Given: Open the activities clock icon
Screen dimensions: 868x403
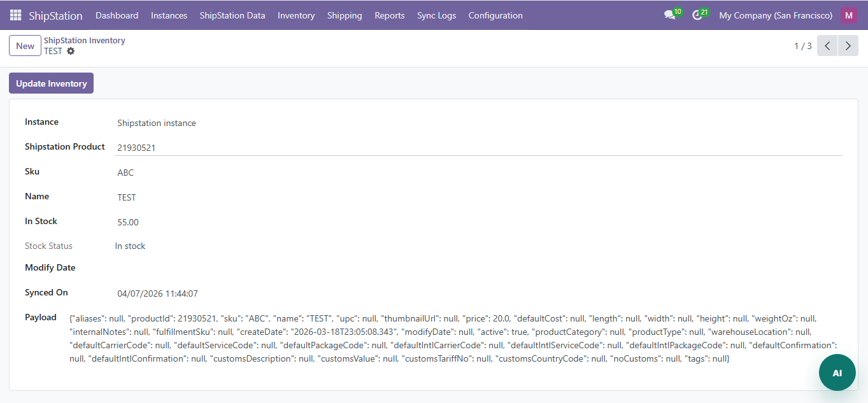Looking at the screenshot, I should pyautogui.click(x=697, y=15).
